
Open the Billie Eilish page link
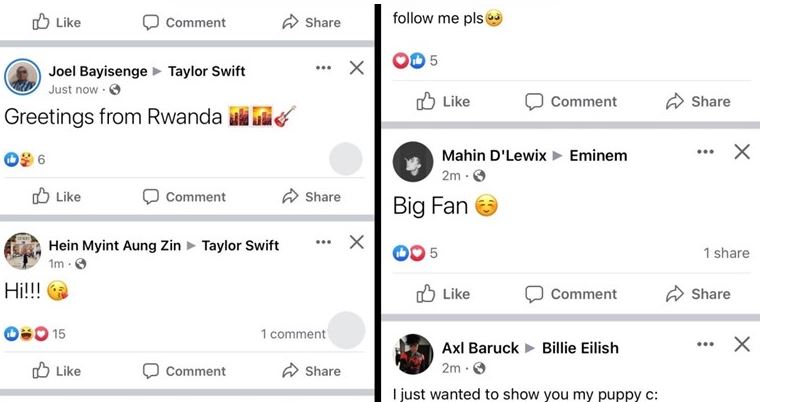click(x=580, y=348)
